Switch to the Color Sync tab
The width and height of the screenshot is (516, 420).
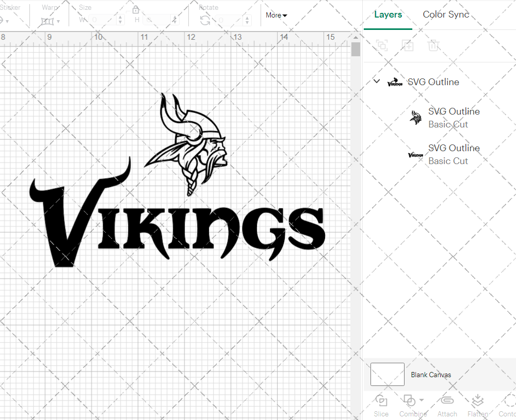pos(445,14)
